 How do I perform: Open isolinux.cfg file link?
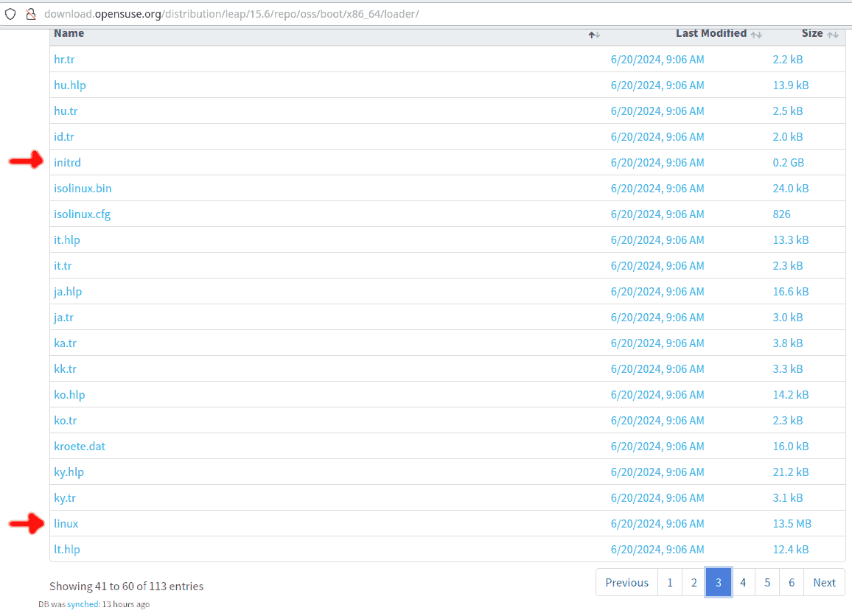pyautogui.click(x=82, y=214)
